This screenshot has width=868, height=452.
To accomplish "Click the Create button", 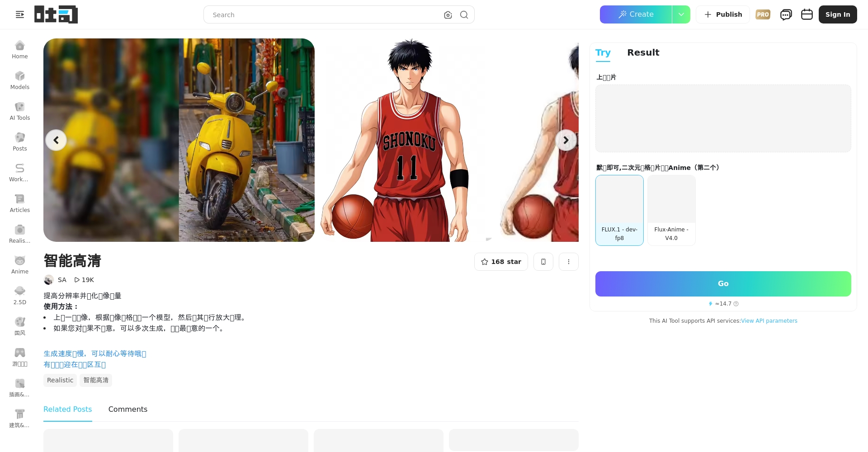I will point(636,14).
